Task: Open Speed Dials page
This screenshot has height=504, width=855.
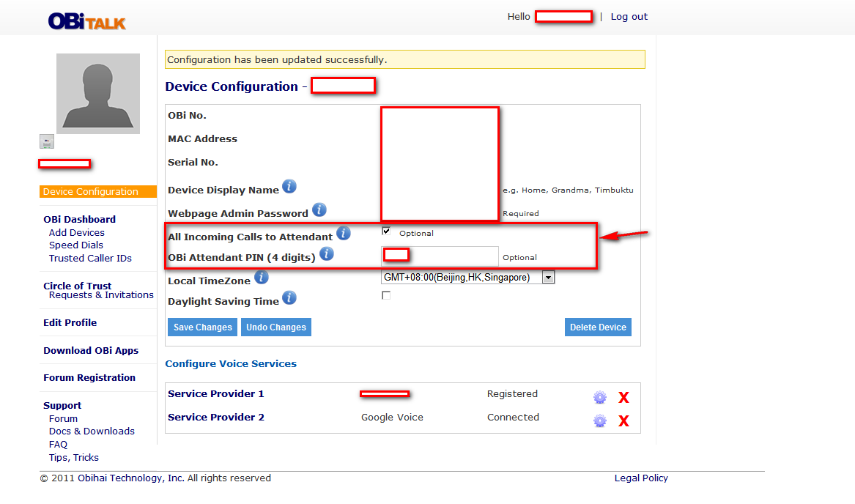Action: (x=75, y=245)
